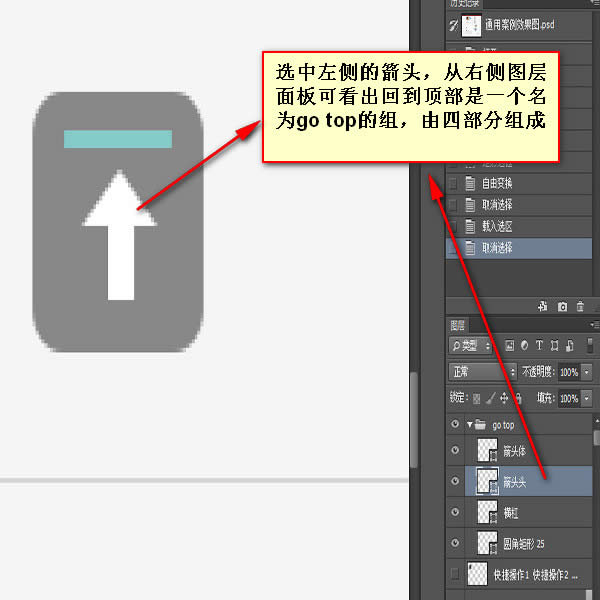Filter layers by pixel layers icon
600x600 pixels.
pyautogui.click(x=509, y=345)
